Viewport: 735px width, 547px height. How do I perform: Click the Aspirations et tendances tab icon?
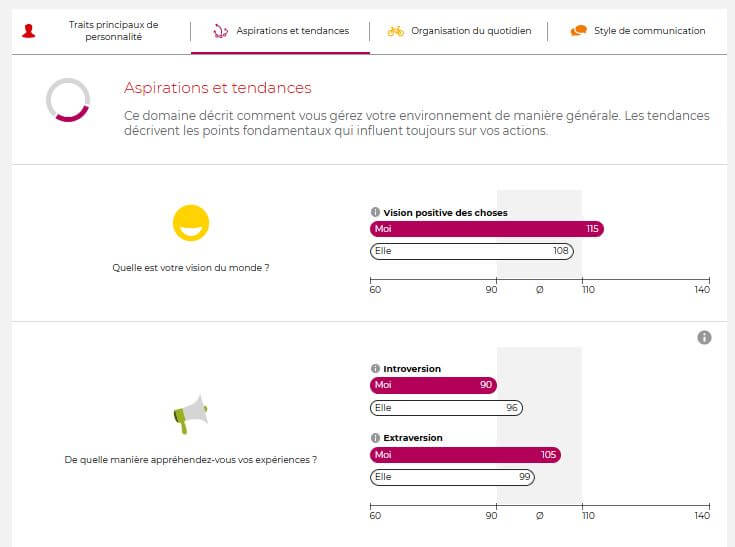click(x=220, y=31)
